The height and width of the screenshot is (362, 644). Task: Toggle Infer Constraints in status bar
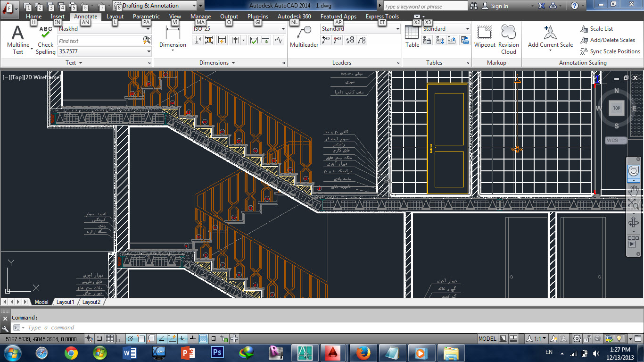point(89,338)
